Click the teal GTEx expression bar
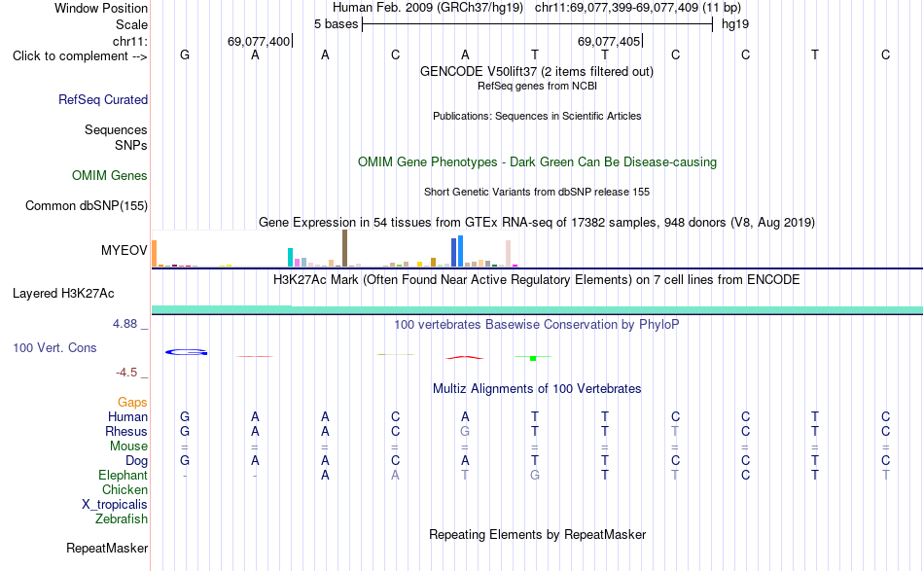 click(x=290, y=258)
